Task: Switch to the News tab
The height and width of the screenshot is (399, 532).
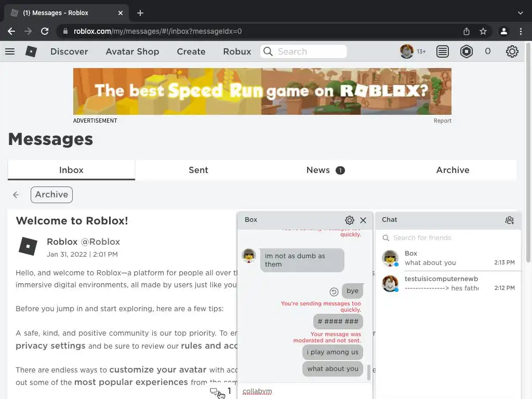Action: 325,170
